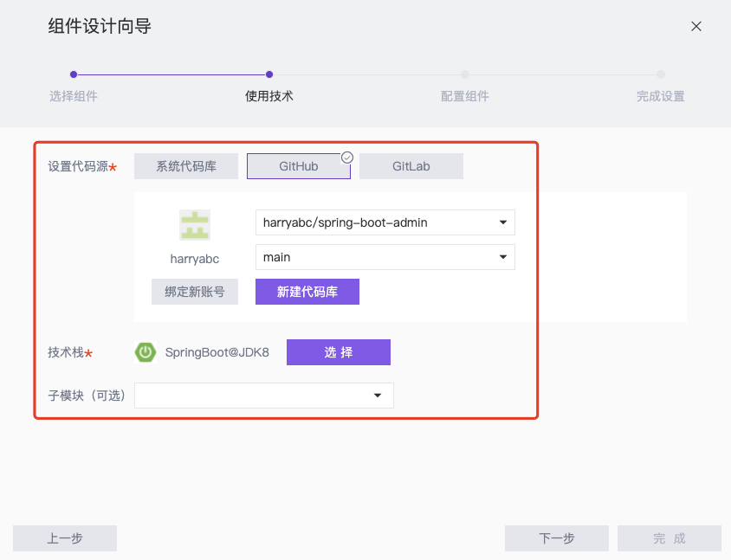Click the checkmark badge on GitHub

tap(347, 158)
